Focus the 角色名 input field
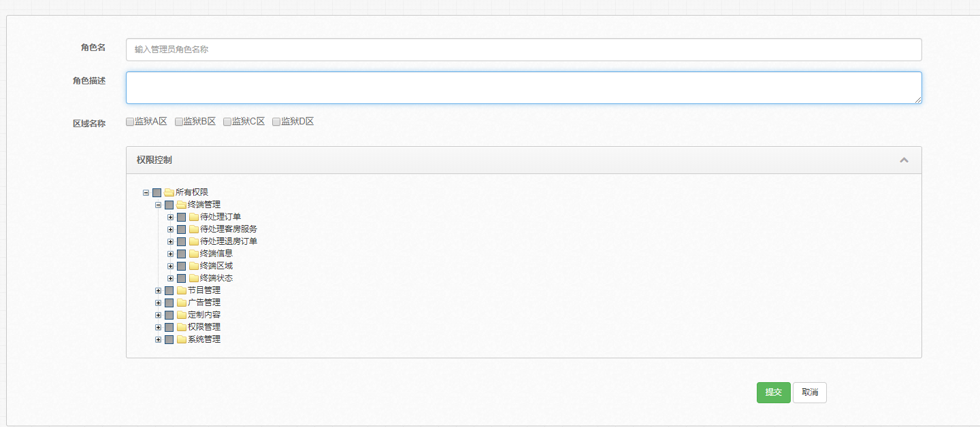Viewport: 980px width, 427px height. 523,50
